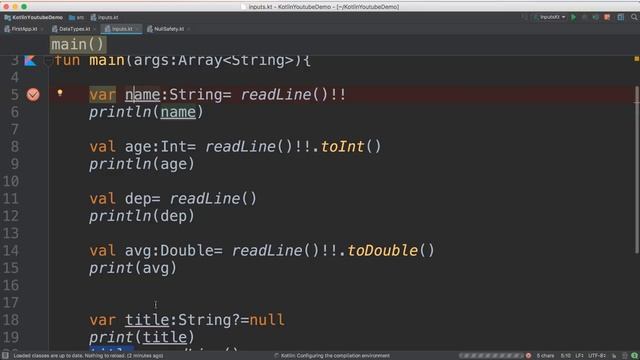The height and width of the screenshot is (360, 640).
Task: Click the Kotlin run gutter icon on line 3
Action: pyautogui.click(x=30, y=60)
